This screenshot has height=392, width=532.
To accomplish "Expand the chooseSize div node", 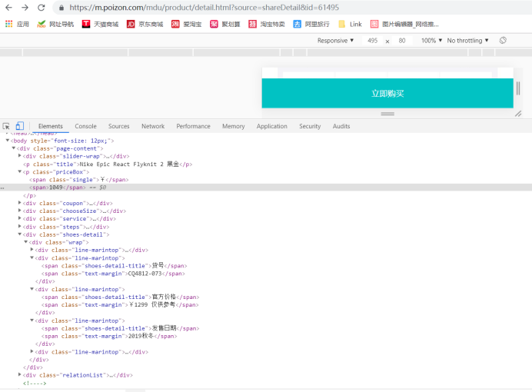I will pos(20,211).
